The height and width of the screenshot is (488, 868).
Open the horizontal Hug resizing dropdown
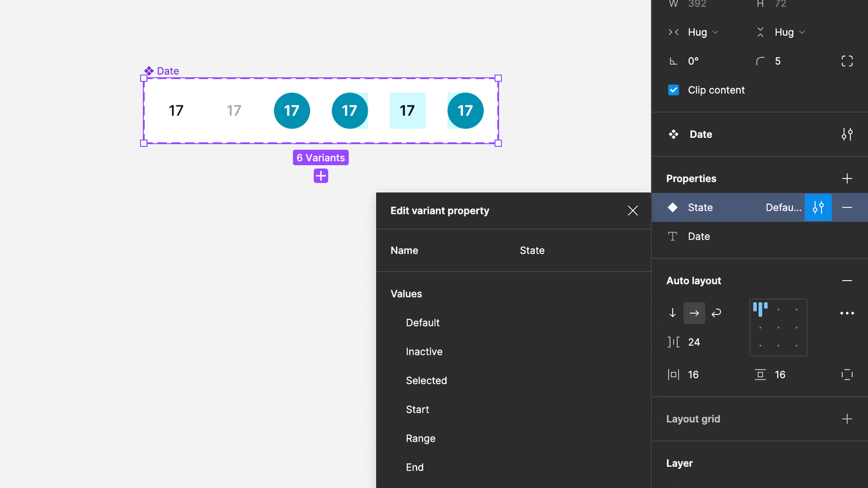click(703, 32)
